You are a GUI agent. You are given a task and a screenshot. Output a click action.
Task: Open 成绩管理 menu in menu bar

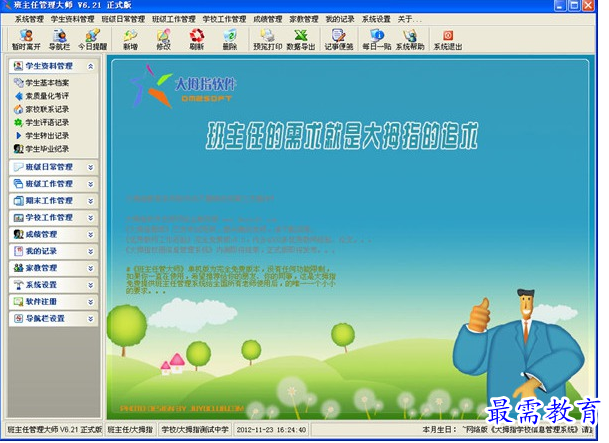coord(268,19)
